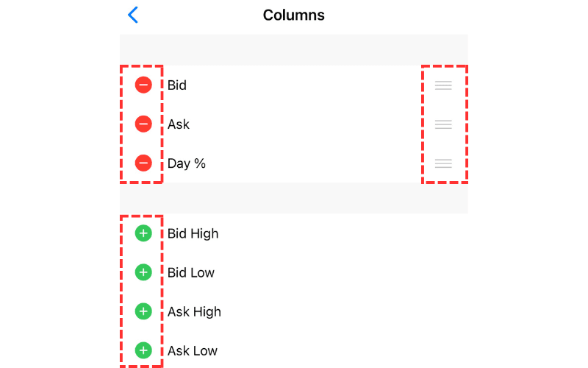Screen dimensions: 588x368
Task: Tap the Bid Low label
Action: [x=191, y=273]
